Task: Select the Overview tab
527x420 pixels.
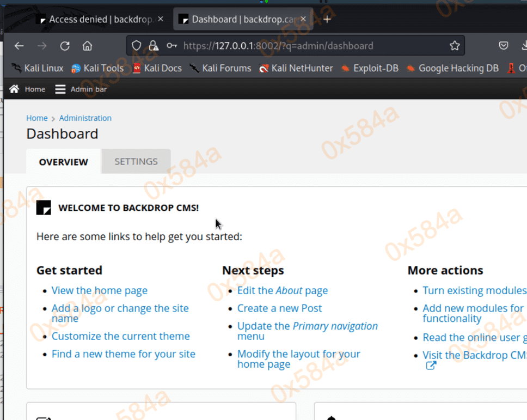Action: click(63, 162)
